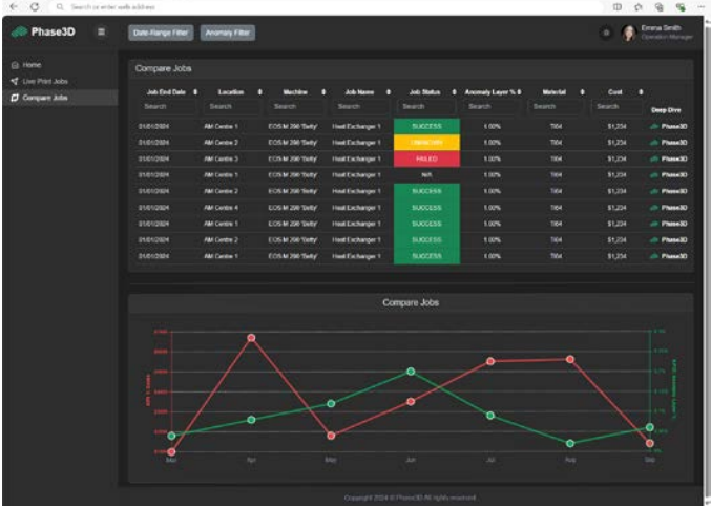
Task: Focus the Machine column search box
Action: (297, 106)
